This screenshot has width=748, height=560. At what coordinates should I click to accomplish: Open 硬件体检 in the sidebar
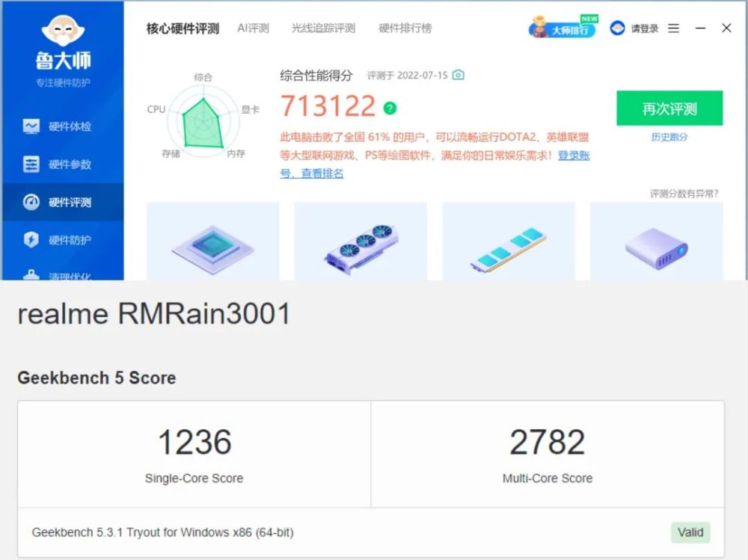pyautogui.click(x=63, y=126)
